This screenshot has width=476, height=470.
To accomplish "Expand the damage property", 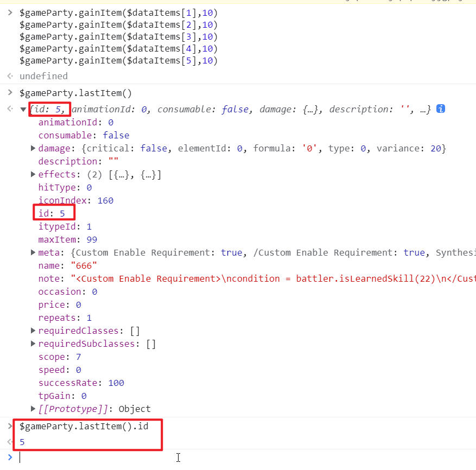I will click(33, 148).
